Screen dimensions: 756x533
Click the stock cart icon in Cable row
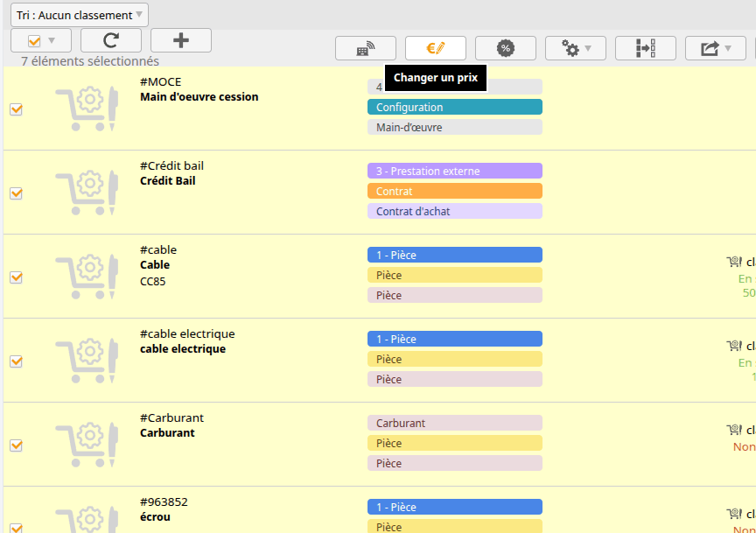coord(734,262)
